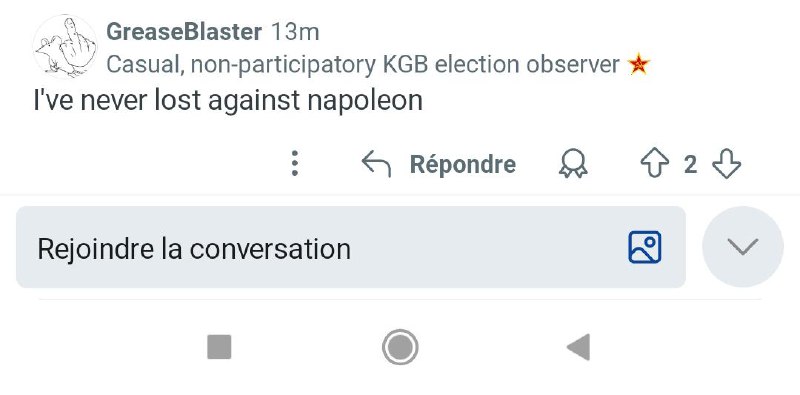Downvote GreaseBlaster's comment
This screenshot has width=800, height=395.
click(726, 164)
